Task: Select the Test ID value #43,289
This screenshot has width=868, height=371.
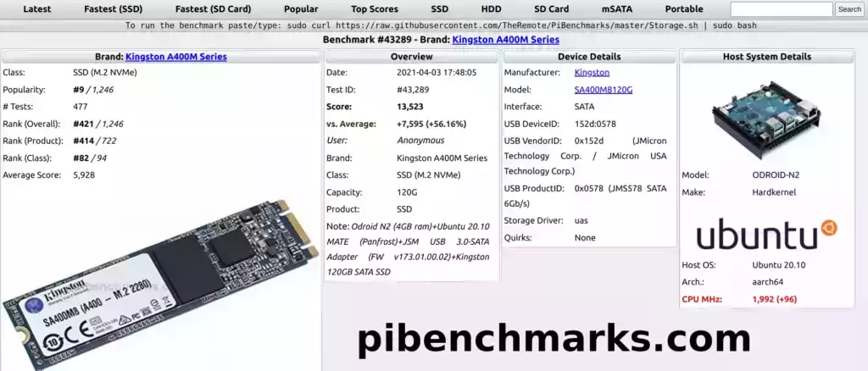Action: point(413,90)
